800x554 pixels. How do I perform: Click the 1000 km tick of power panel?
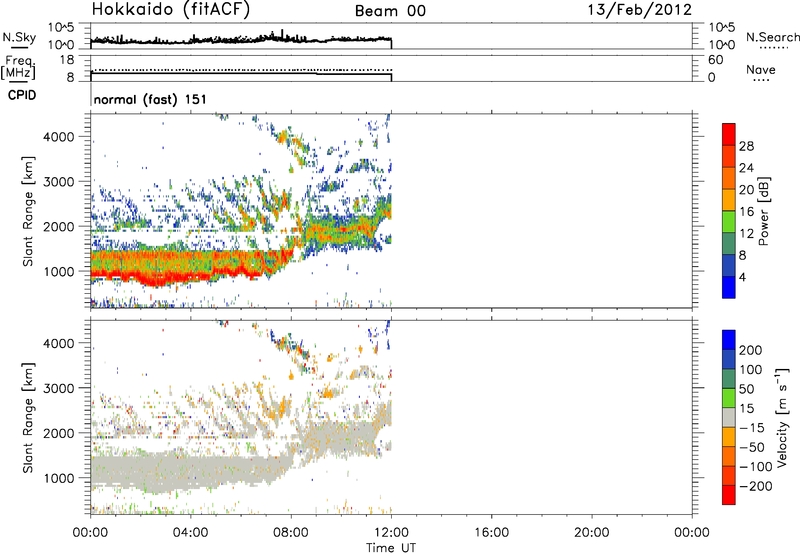click(58, 271)
